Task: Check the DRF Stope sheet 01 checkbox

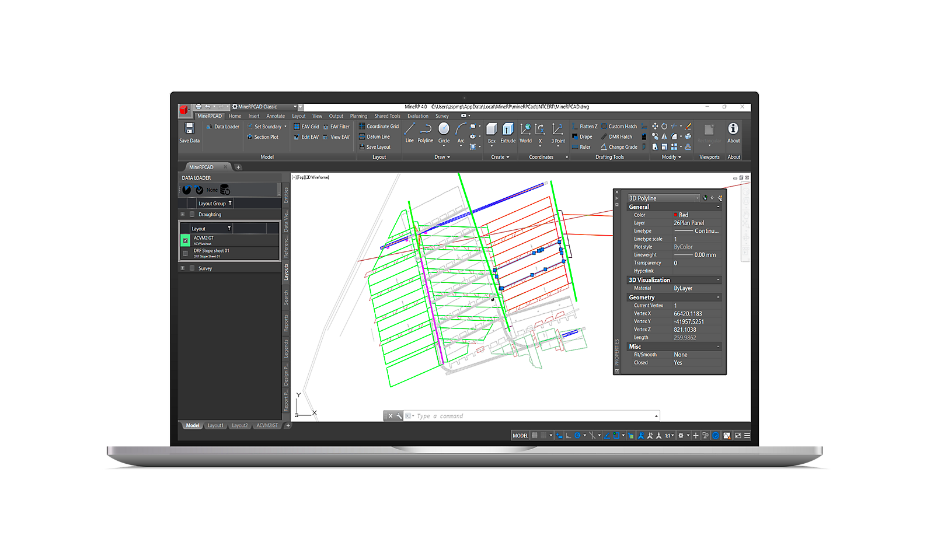Action: [186, 253]
